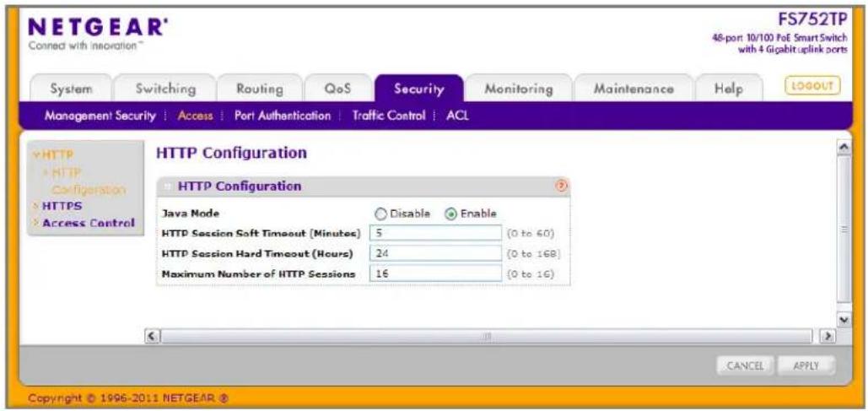Click the APPLY button
868x411 pixels.
tap(806, 365)
